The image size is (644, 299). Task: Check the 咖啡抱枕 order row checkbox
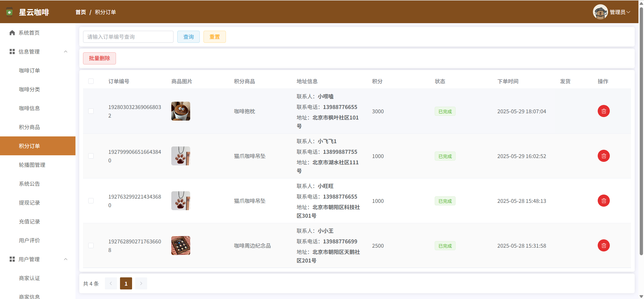tap(91, 111)
